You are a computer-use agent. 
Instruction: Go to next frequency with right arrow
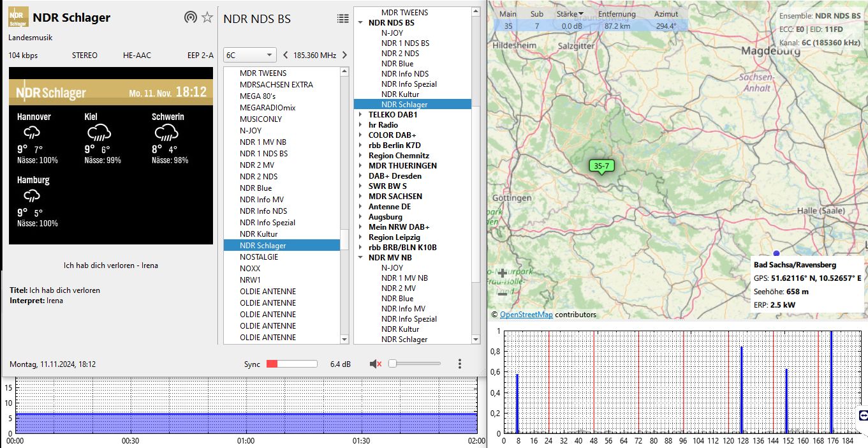click(x=344, y=55)
